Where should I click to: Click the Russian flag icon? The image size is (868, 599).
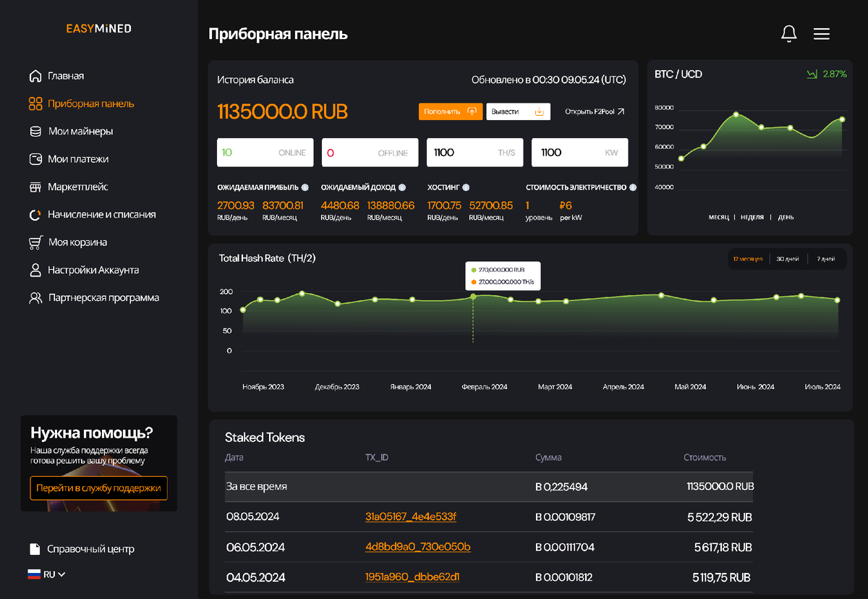pyautogui.click(x=34, y=574)
